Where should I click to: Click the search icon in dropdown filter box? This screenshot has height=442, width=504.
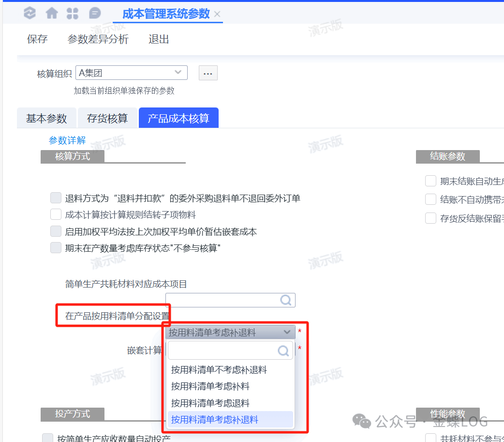tap(284, 351)
